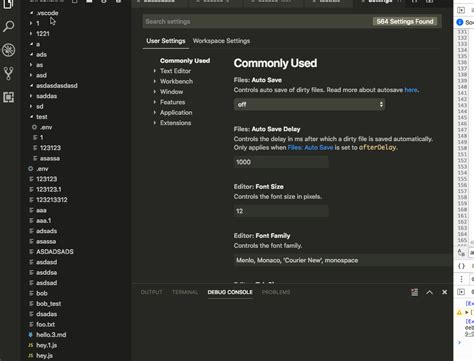Open file aaa.1 in explorer

pos(44,221)
